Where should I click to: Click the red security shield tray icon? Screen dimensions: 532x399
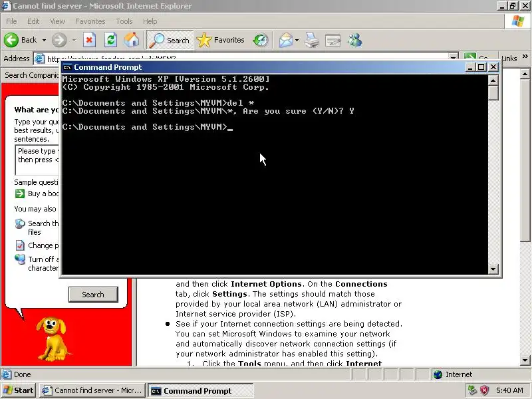coord(485,390)
